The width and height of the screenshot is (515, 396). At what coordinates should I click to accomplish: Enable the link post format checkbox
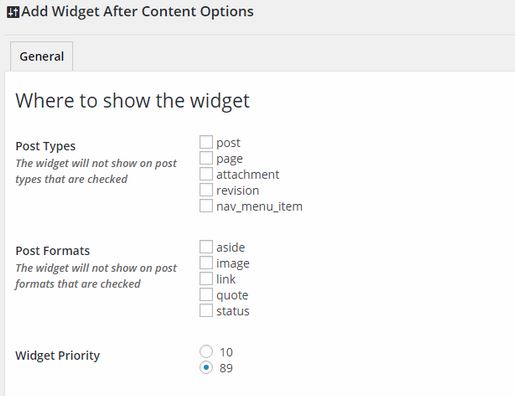pos(206,279)
